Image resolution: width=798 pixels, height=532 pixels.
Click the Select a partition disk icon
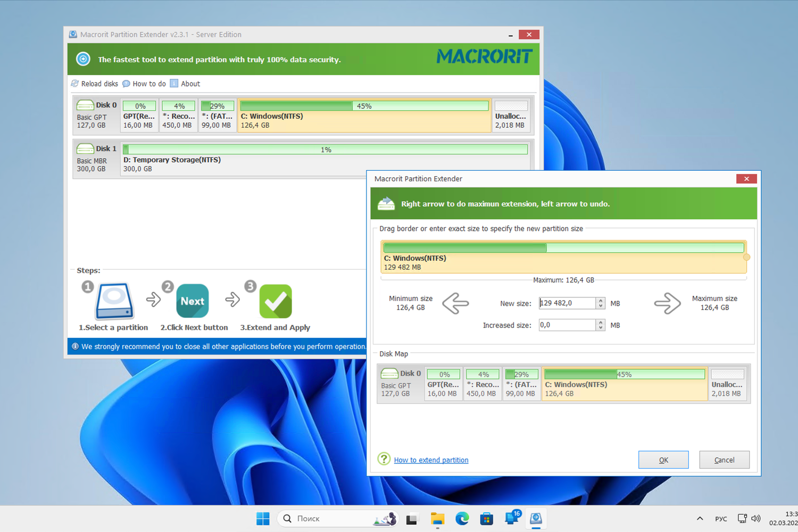point(114,301)
